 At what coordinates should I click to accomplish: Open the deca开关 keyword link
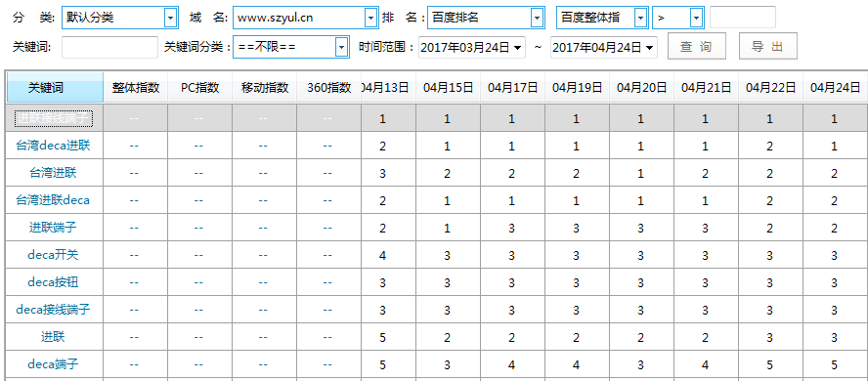(x=53, y=255)
